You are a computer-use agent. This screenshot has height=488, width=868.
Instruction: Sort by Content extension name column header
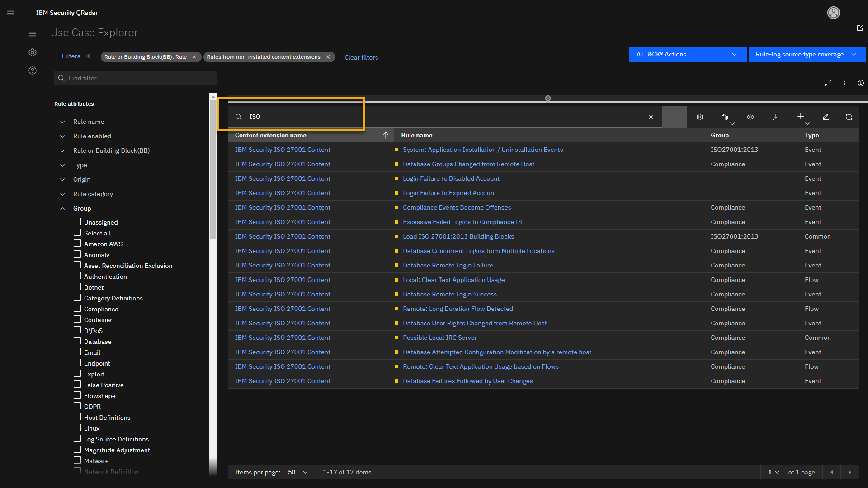(270, 135)
